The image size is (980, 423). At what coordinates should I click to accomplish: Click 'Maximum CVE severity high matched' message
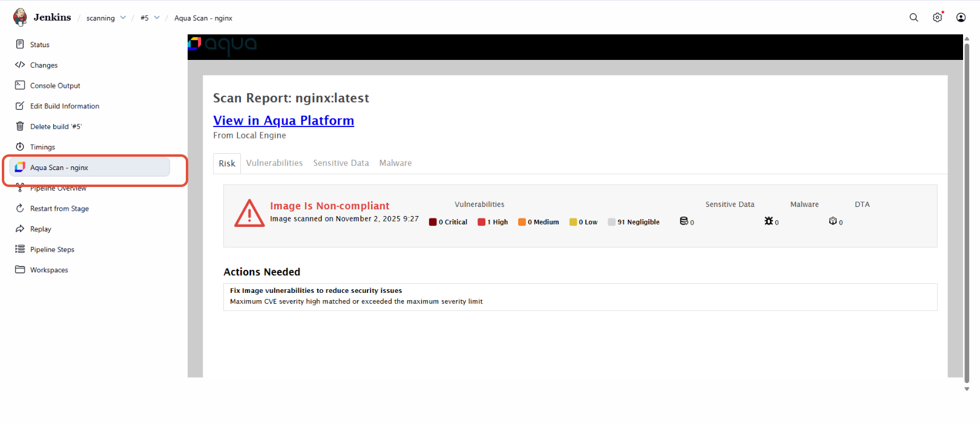coord(357,301)
